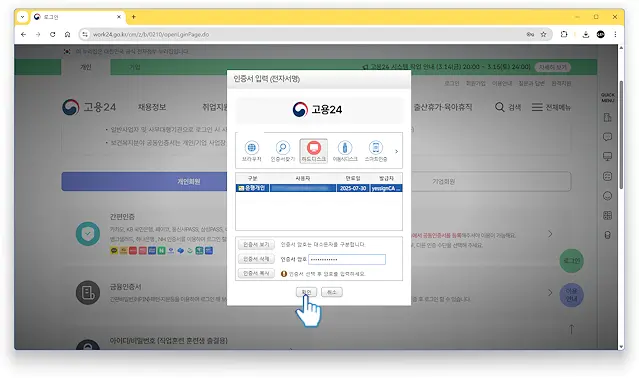Viewport: 639px width, 378px height.
Task: Click the first Quick Menu document icon
Action: 607,117
